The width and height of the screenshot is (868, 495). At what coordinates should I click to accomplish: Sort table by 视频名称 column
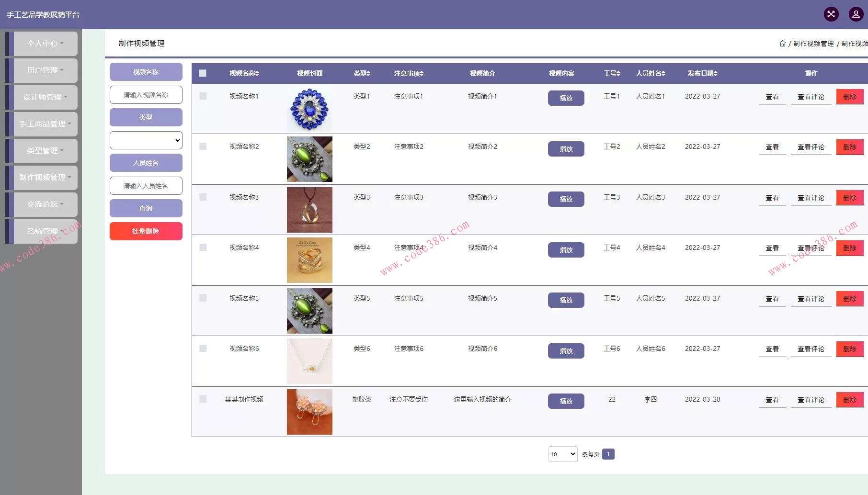point(243,73)
